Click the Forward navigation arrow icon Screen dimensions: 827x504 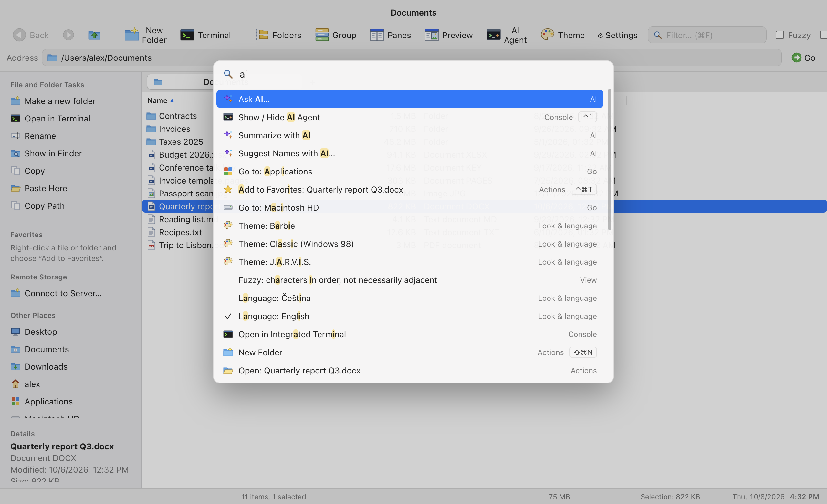[x=68, y=35]
